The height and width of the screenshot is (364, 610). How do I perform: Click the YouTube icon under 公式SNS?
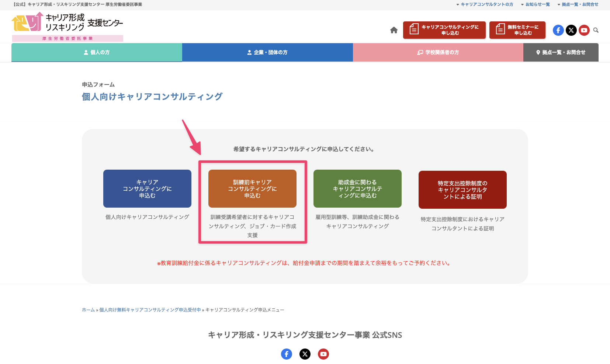click(323, 354)
